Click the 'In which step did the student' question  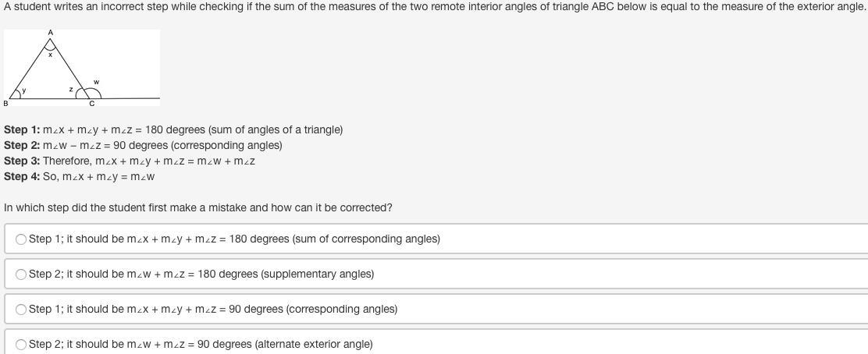[x=198, y=207]
